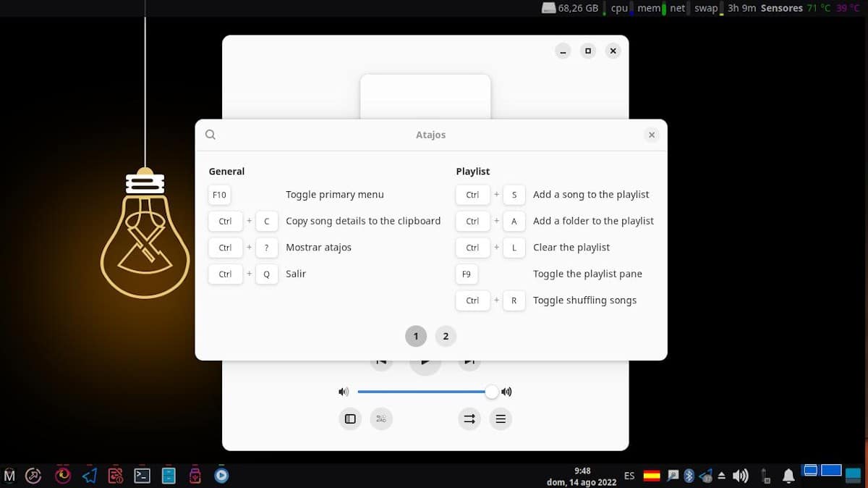Open the blue file cabinet manager icon
This screenshot has height=488, width=868.
tap(169, 476)
